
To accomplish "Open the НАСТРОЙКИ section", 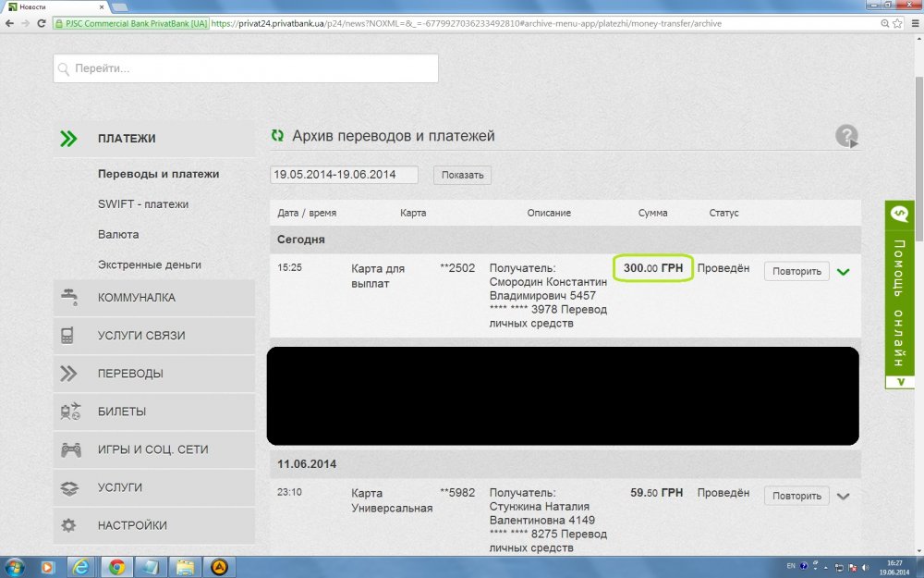I will pyautogui.click(x=153, y=525).
